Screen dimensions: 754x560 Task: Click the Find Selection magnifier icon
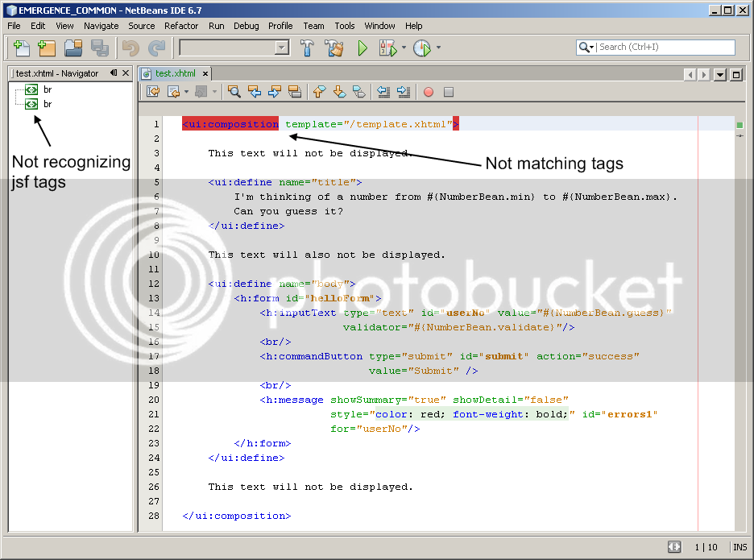click(234, 91)
